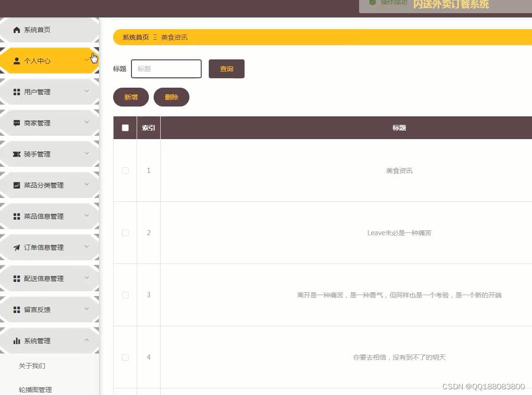Click the chart icon beside 菜品分类管理
This screenshot has width=532, height=395.
(16, 185)
